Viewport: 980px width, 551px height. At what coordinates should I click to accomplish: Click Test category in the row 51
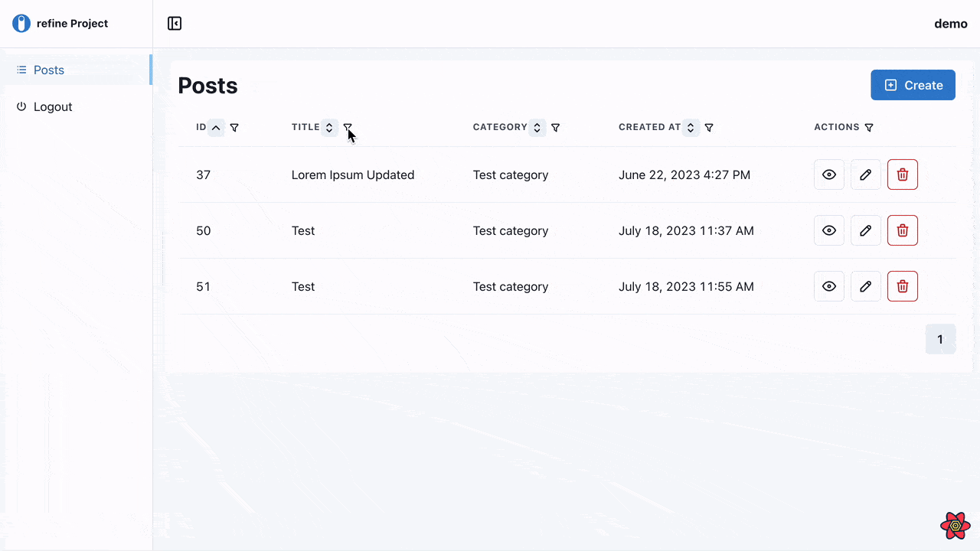[511, 286]
